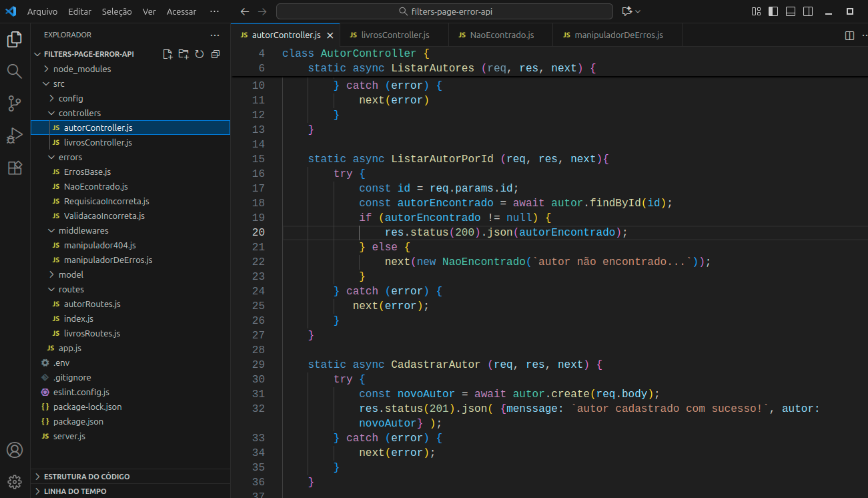Toggle the secondary sidebar layout button
This screenshot has height=498, width=868.
coord(808,11)
